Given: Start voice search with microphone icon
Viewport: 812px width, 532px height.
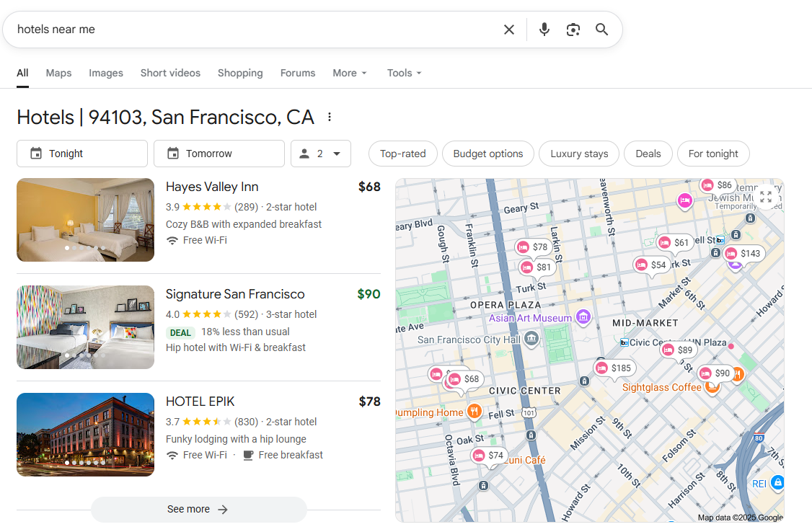Looking at the screenshot, I should tap(544, 30).
